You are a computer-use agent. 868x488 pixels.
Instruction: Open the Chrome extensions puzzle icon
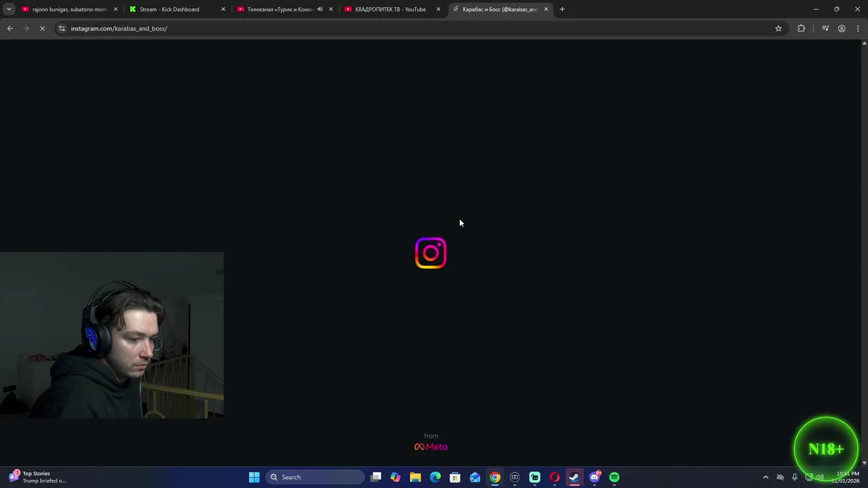coord(802,28)
